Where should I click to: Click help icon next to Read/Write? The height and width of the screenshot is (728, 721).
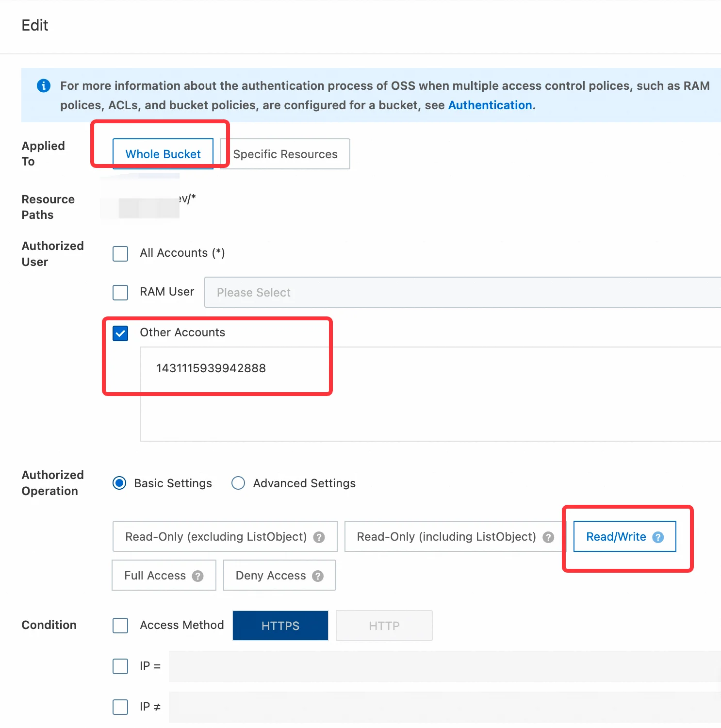pos(658,537)
